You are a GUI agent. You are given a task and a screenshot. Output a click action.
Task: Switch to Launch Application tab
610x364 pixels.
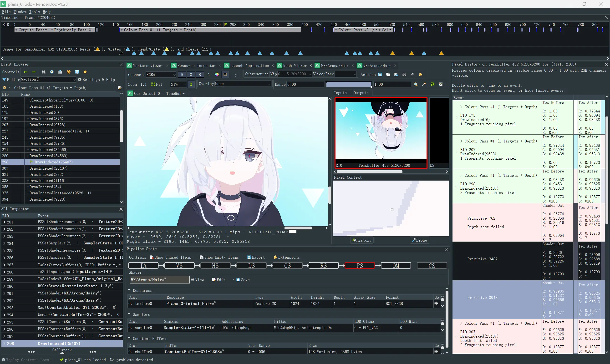(249, 66)
